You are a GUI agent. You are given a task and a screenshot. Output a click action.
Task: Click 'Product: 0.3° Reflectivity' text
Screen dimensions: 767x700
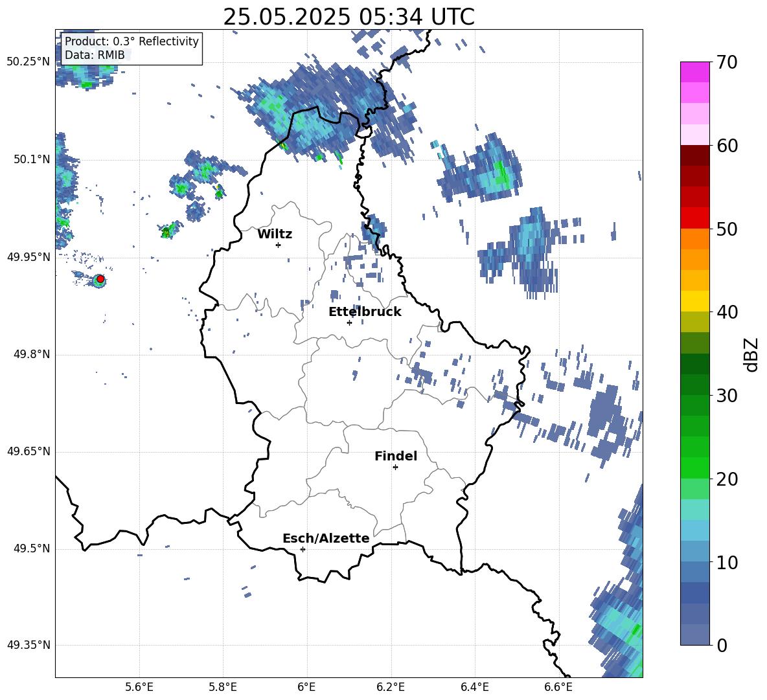click(x=132, y=41)
